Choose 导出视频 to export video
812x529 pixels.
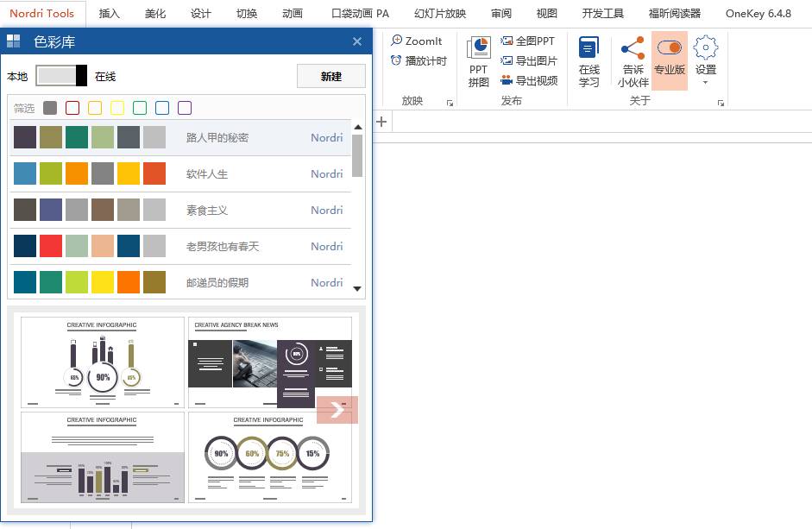click(x=529, y=80)
